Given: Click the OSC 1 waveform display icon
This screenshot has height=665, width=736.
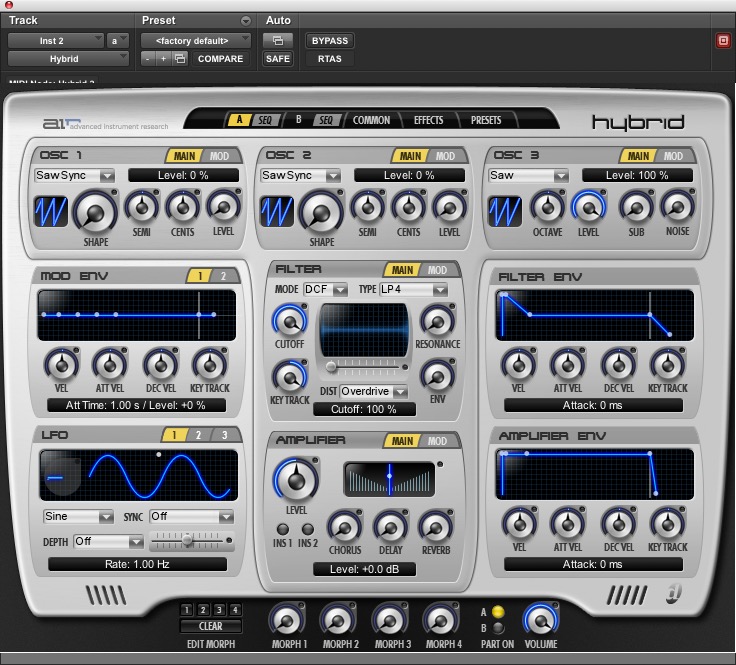Looking at the screenshot, I should click(51, 211).
